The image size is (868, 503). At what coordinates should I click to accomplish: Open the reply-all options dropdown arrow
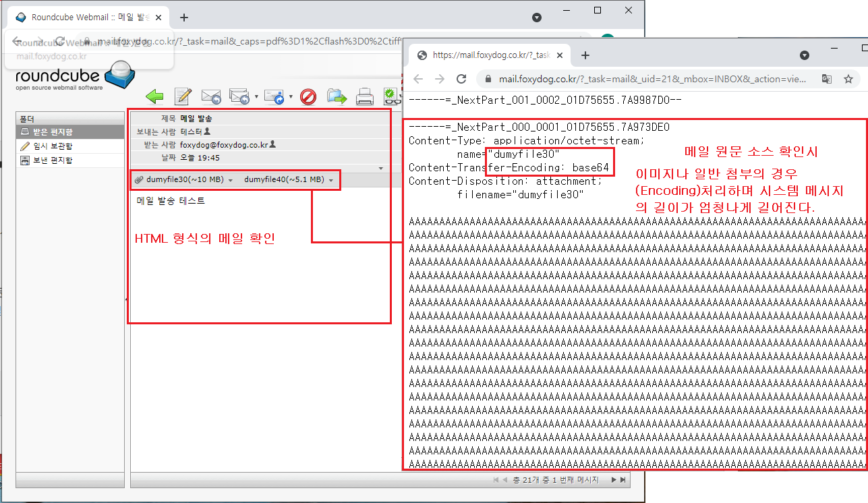tap(256, 97)
